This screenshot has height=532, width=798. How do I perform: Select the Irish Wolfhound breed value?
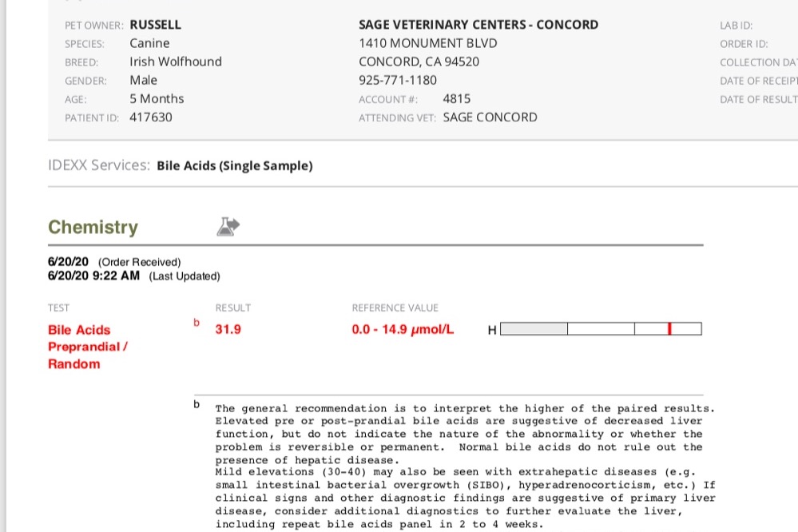[176, 62]
